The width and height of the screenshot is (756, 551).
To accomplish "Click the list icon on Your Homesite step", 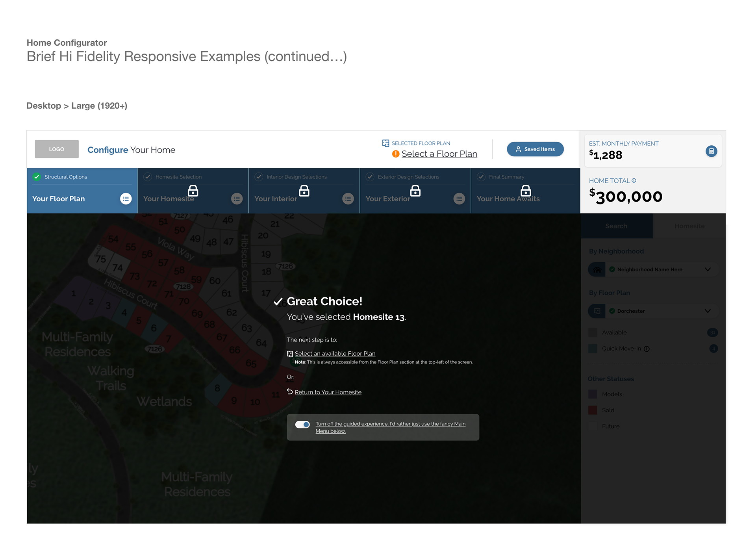I will pyautogui.click(x=237, y=199).
